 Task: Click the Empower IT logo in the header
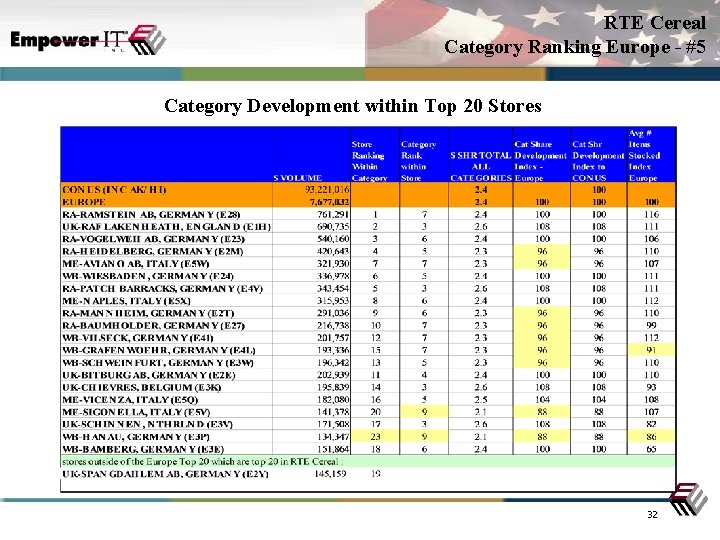(88, 39)
